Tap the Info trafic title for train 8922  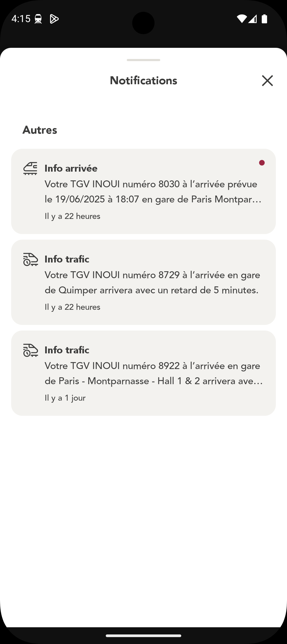67,350
